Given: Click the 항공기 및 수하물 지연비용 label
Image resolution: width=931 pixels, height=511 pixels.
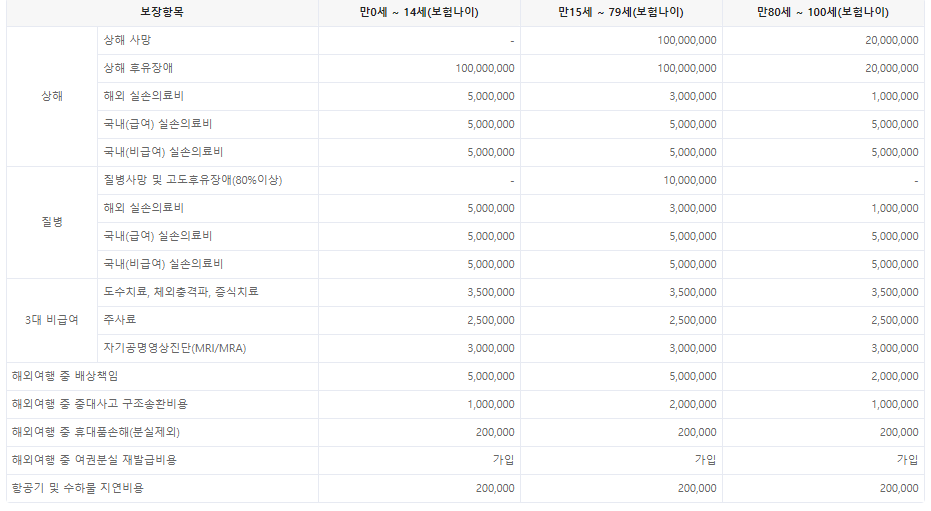Looking at the screenshot, I should [x=77, y=488].
